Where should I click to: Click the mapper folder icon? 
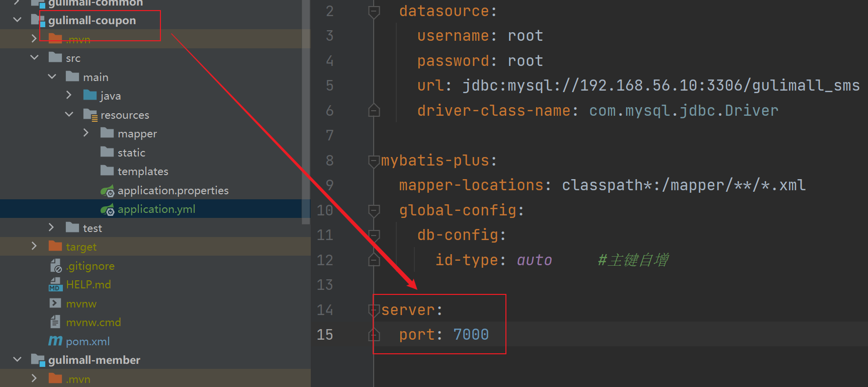[x=107, y=133]
